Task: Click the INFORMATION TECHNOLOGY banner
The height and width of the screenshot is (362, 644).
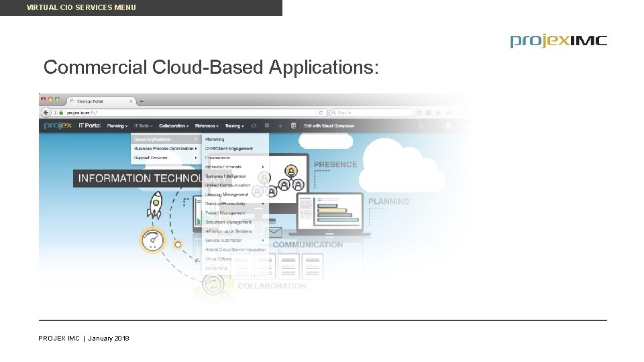Action: (x=152, y=178)
